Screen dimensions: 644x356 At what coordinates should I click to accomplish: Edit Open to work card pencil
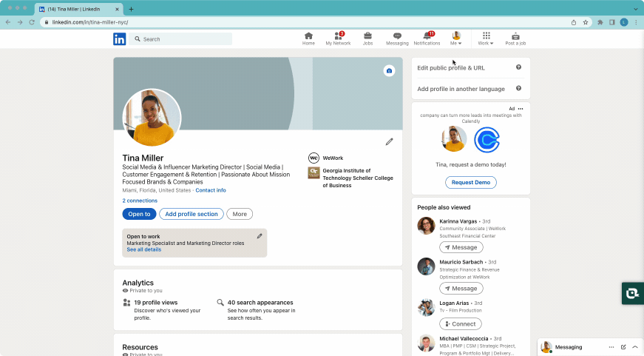pyautogui.click(x=260, y=236)
